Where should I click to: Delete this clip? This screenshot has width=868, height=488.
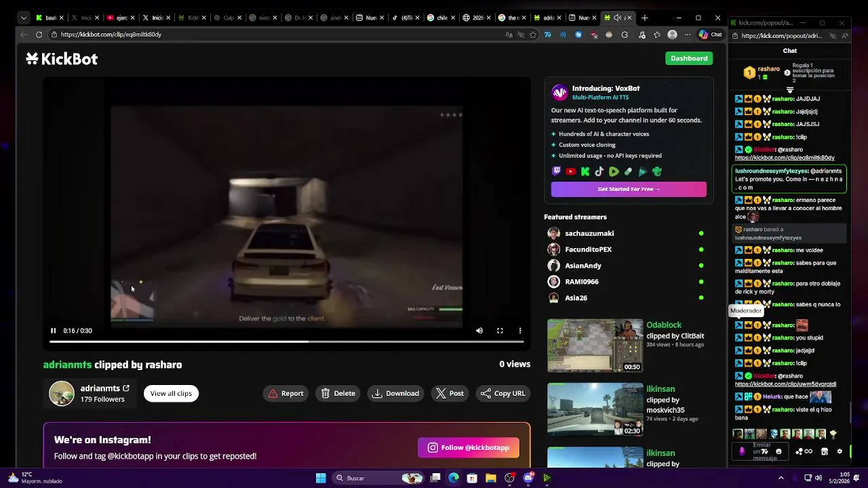338,393
